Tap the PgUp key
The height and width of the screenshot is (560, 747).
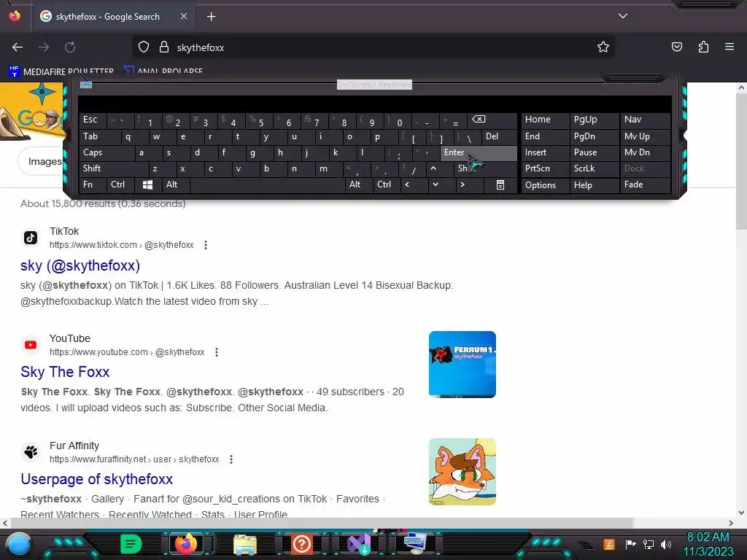(594, 120)
